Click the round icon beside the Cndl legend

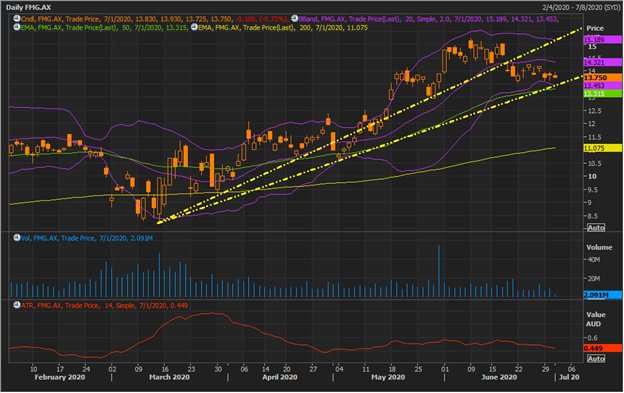[17, 18]
